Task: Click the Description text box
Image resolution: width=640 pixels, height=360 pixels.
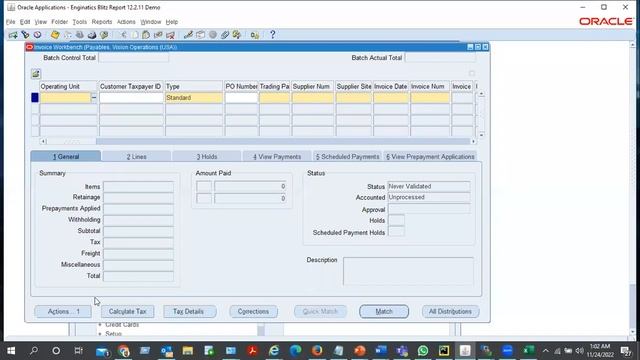Action: coord(408,271)
